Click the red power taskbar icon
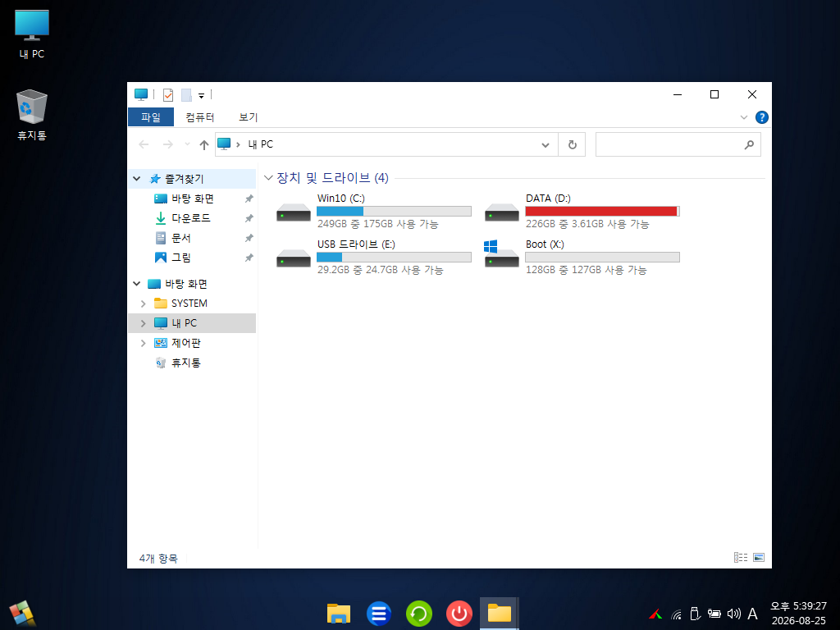 click(459, 614)
